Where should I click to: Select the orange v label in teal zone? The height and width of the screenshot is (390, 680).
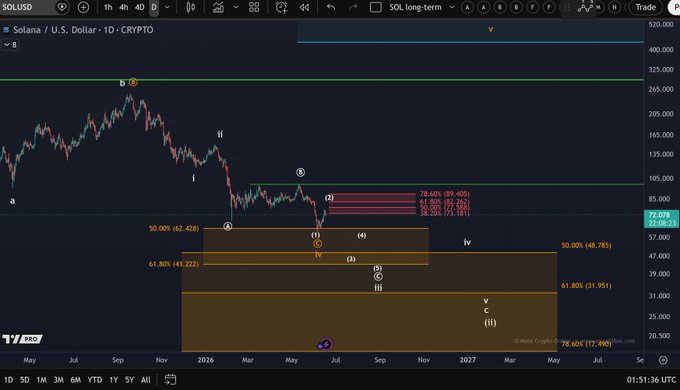[490, 29]
